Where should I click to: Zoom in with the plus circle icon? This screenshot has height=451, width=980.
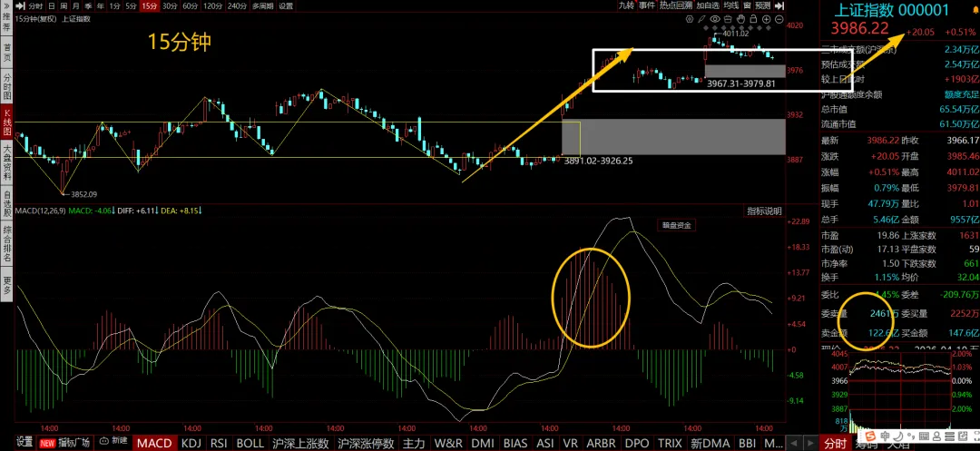point(766,19)
